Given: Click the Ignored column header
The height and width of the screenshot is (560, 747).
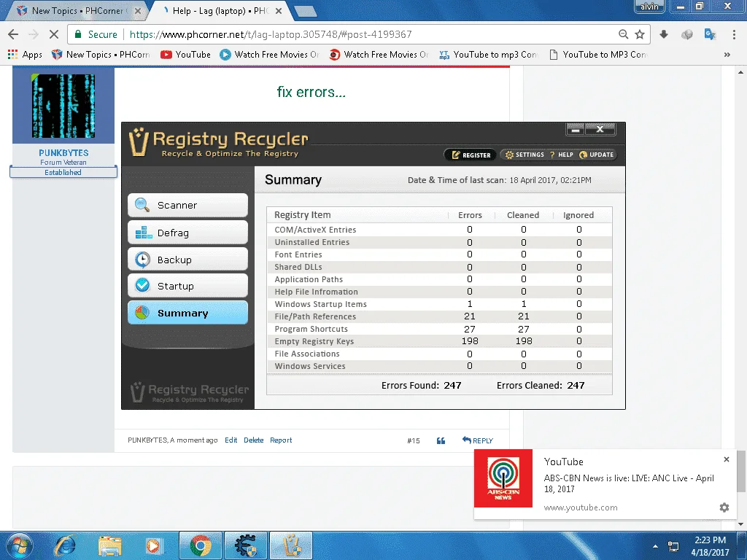Looking at the screenshot, I should (x=578, y=215).
